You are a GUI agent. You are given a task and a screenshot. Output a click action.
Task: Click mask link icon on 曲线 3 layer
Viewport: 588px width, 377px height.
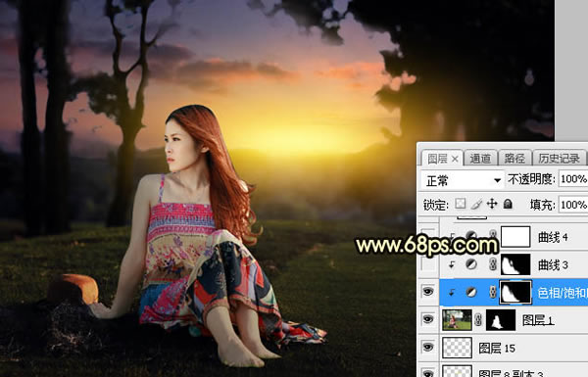point(493,264)
